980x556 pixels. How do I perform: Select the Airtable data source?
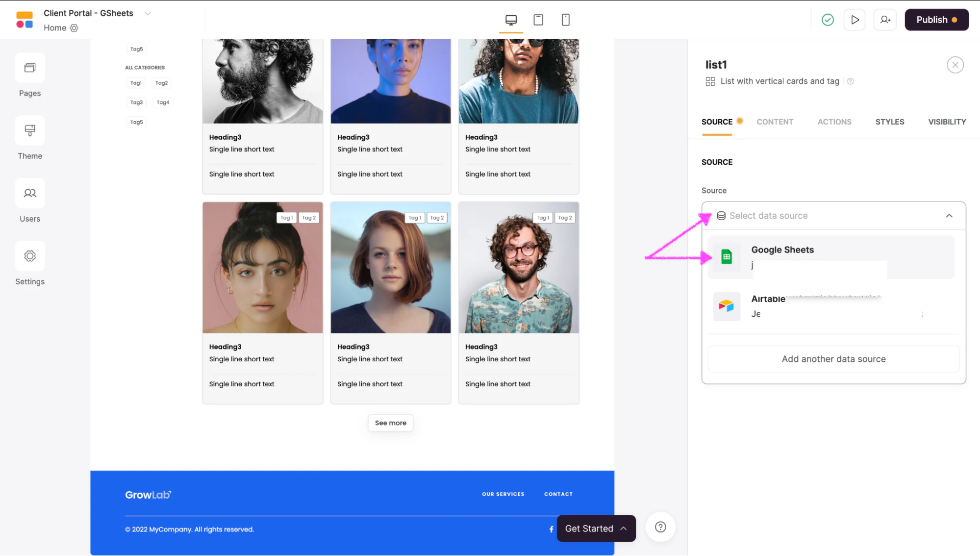pos(831,306)
